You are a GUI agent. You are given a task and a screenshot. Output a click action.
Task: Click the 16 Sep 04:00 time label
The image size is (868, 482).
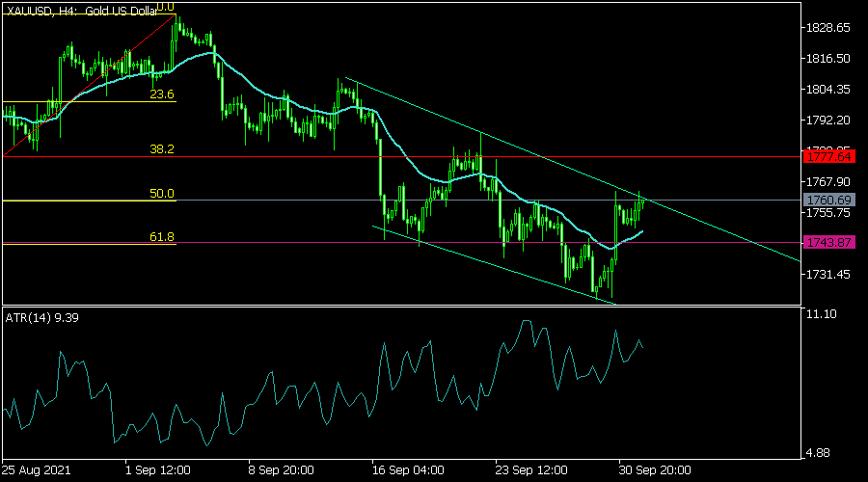pos(408,470)
